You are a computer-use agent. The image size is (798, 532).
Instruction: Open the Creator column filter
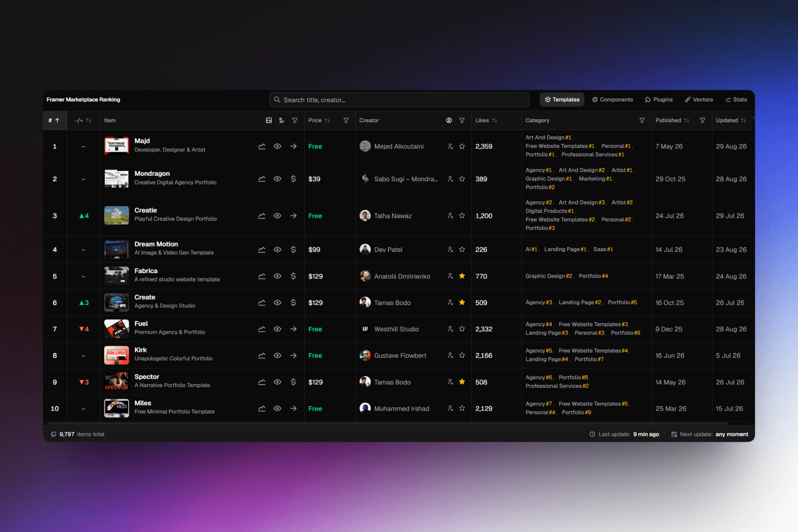pyautogui.click(x=462, y=121)
